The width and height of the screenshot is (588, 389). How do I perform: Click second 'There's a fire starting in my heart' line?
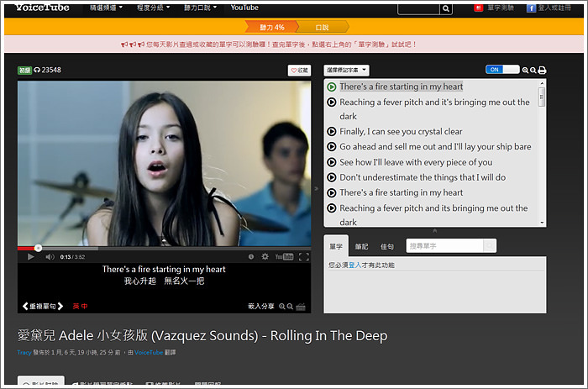click(x=402, y=192)
